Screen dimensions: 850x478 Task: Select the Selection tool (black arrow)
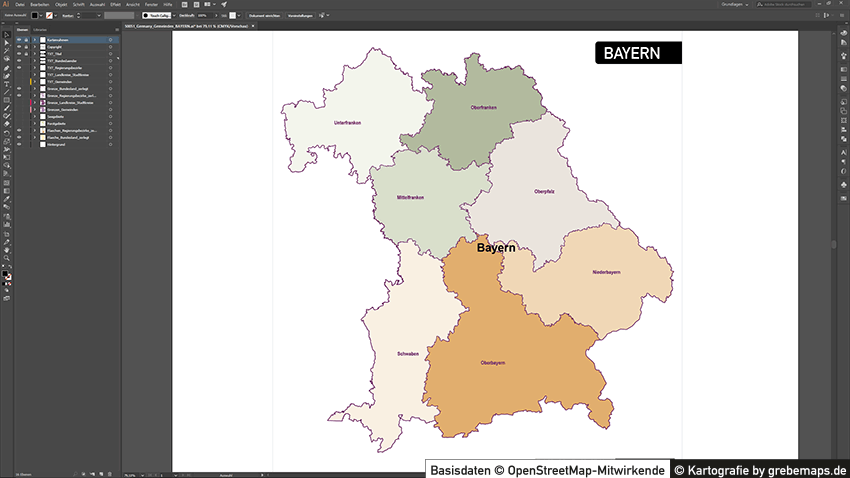6,35
